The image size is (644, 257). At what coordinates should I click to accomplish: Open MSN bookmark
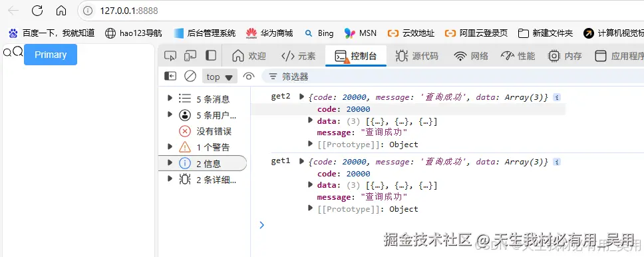[360, 33]
